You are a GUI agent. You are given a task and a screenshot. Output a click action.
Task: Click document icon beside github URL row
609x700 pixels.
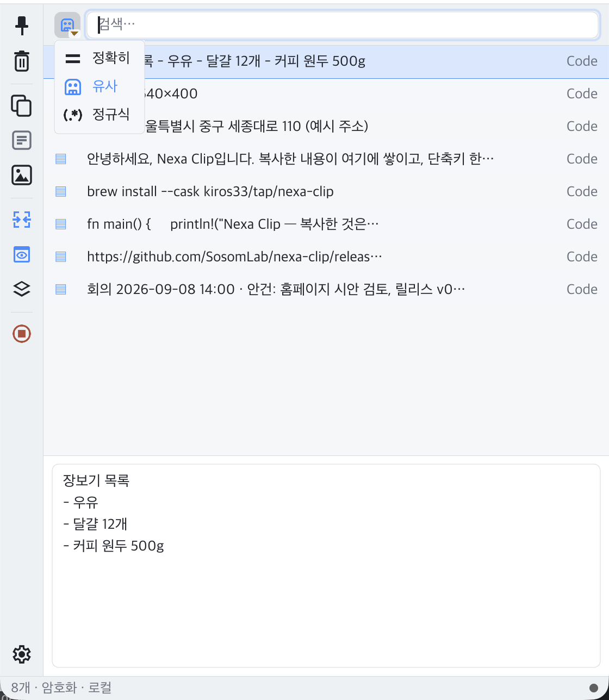click(61, 257)
